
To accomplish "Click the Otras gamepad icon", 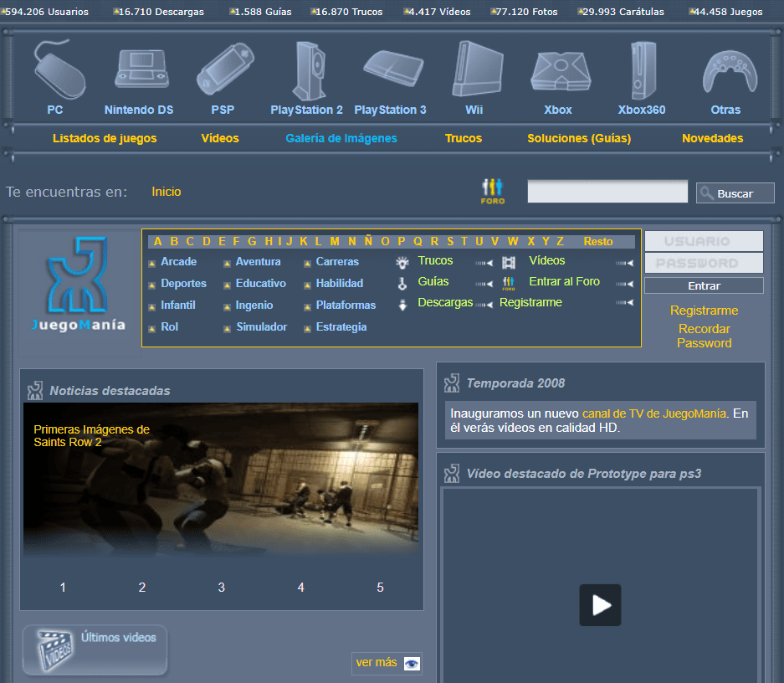I will [725, 70].
